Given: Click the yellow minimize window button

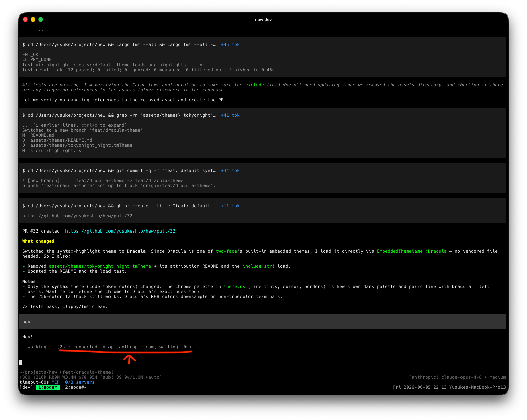Looking at the screenshot, I should tap(33, 19).
